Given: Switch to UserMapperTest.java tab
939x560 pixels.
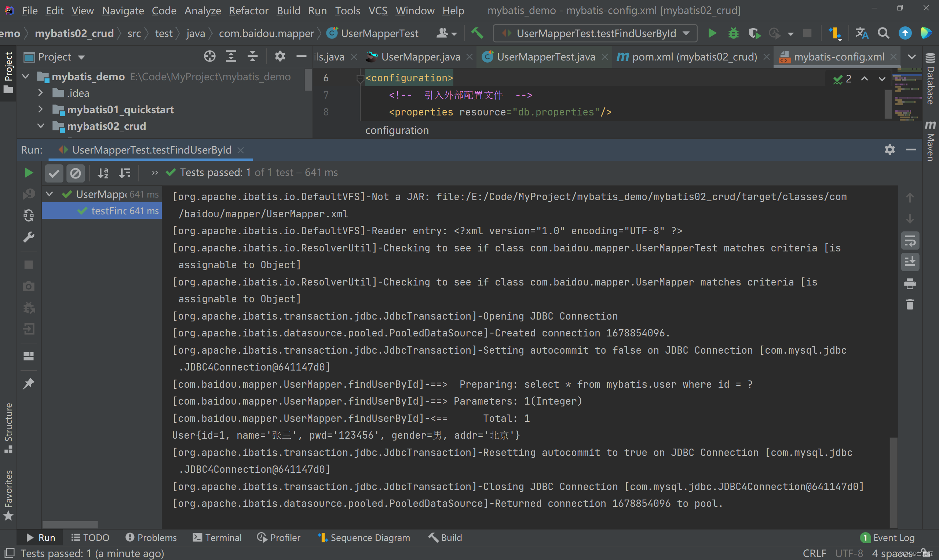Looking at the screenshot, I should pyautogui.click(x=545, y=57).
